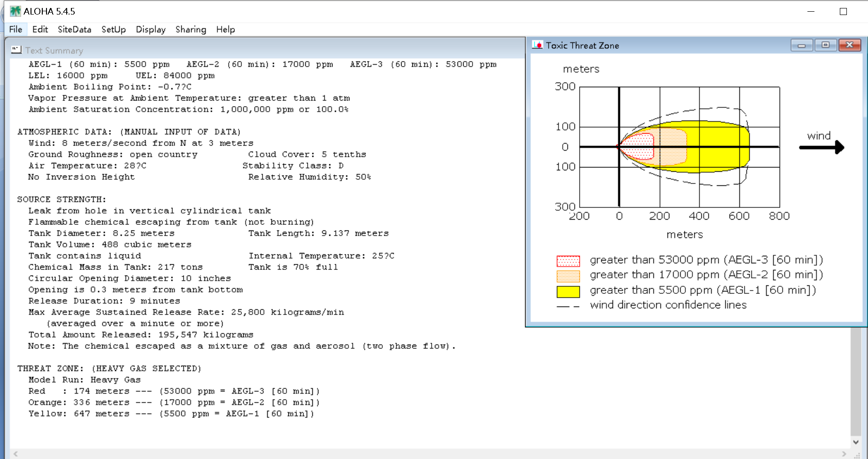Click 'Stability Class: D' text
Viewport: 868px width, 459px height.
(x=293, y=166)
